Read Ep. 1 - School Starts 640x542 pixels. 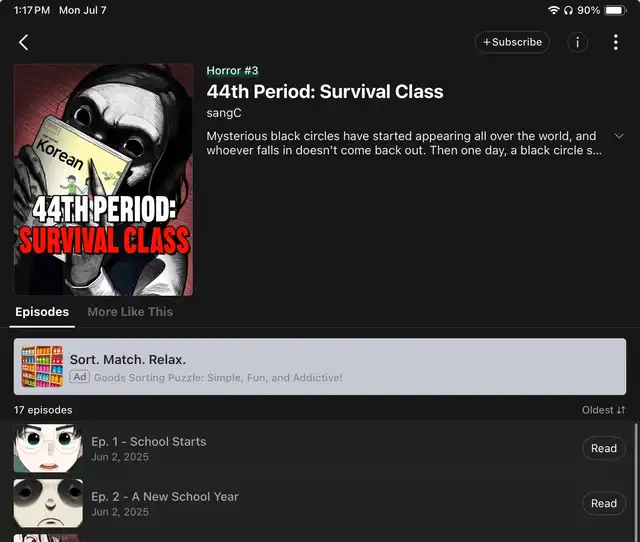pos(604,448)
